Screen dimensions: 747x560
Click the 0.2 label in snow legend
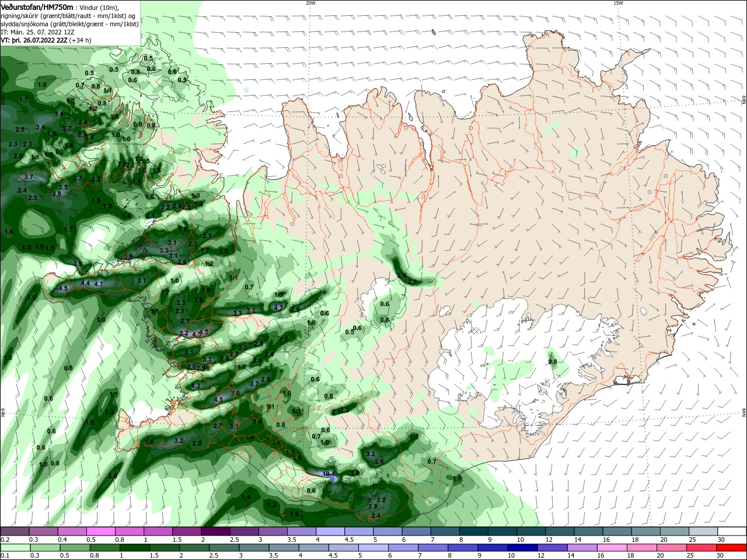click(x=5, y=540)
